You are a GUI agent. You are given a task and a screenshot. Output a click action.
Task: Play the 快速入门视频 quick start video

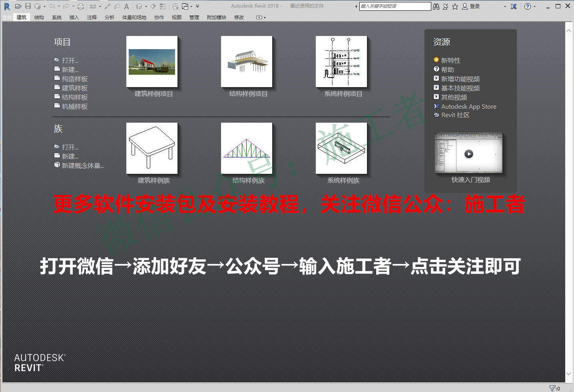point(469,154)
